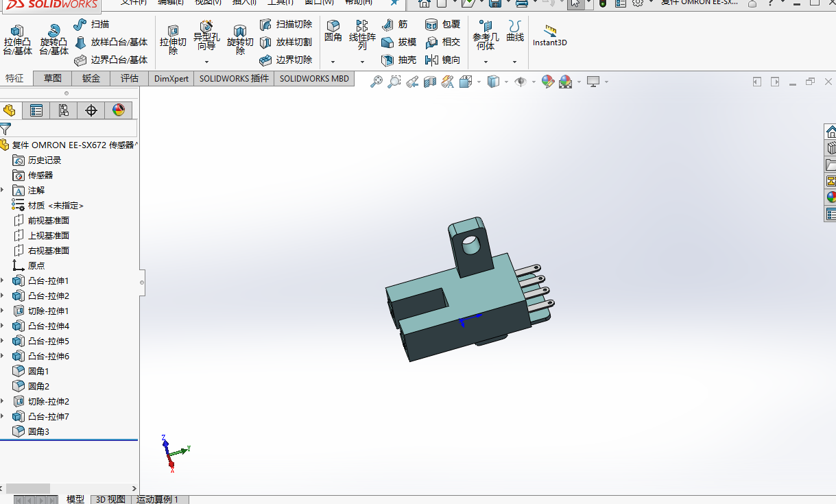
Task: Click the feature tree horizontal scrollbar
Action: point(28,488)
